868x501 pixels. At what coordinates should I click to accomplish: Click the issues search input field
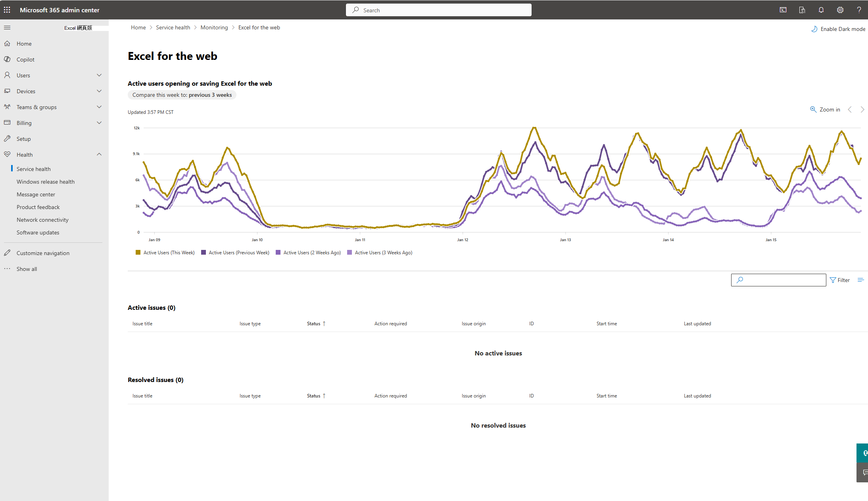tap(778, 280)
